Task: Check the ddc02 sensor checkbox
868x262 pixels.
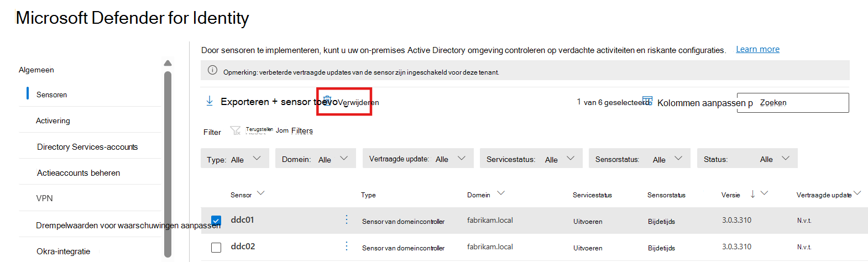Action: point(216,247)
